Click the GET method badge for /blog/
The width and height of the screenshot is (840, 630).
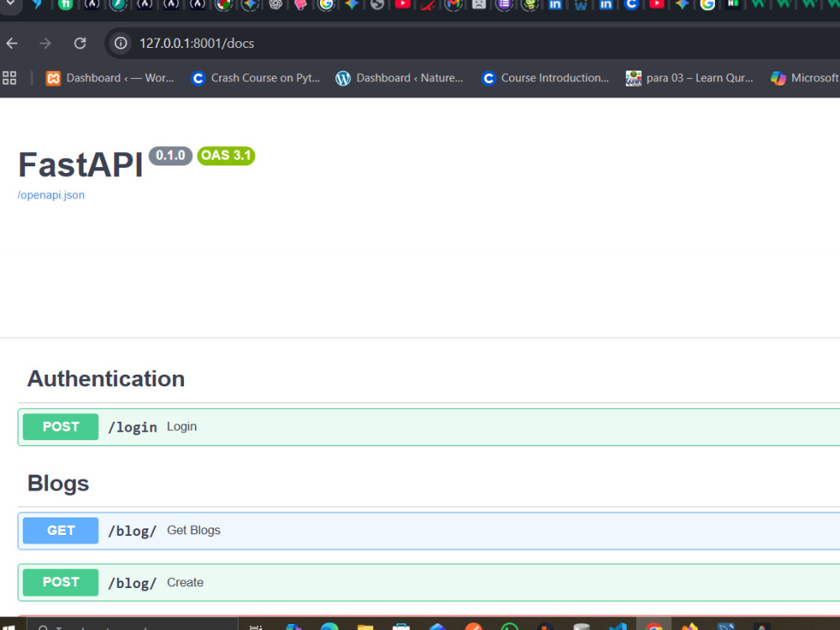pos(60,531)
